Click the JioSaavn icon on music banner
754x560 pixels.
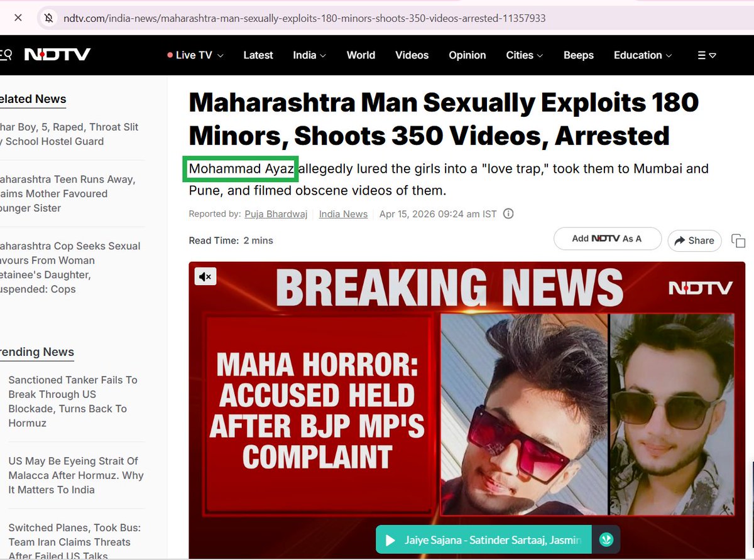(x=606, y=540)
